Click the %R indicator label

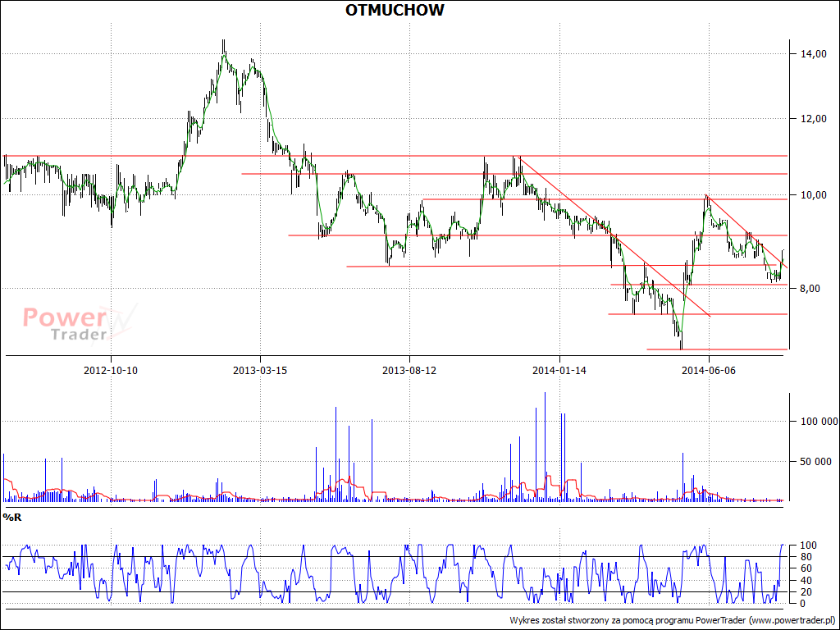(11, 517)
